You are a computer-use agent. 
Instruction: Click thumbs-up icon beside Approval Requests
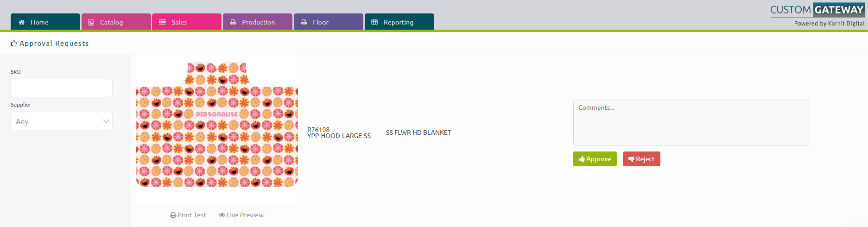coord(14,43)
